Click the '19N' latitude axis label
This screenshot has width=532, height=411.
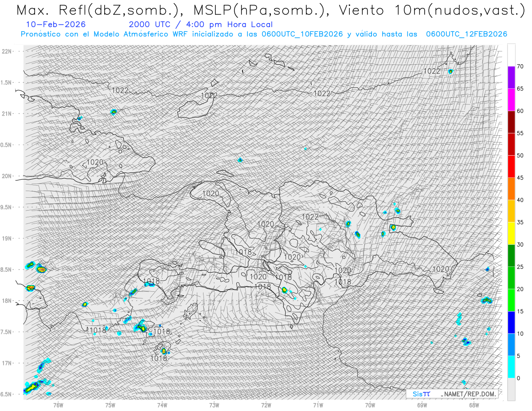pyautogui.click(x=7, y=239)
